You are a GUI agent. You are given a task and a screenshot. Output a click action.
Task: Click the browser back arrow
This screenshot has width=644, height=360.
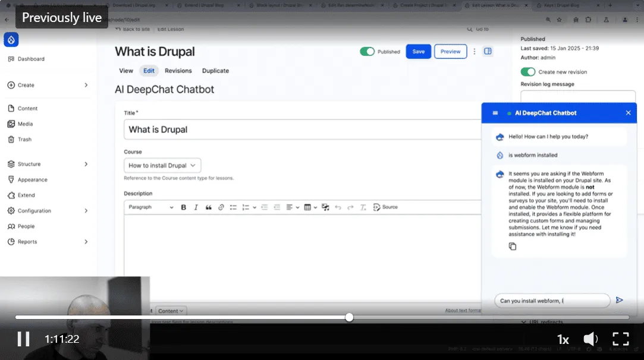point(7,20)
